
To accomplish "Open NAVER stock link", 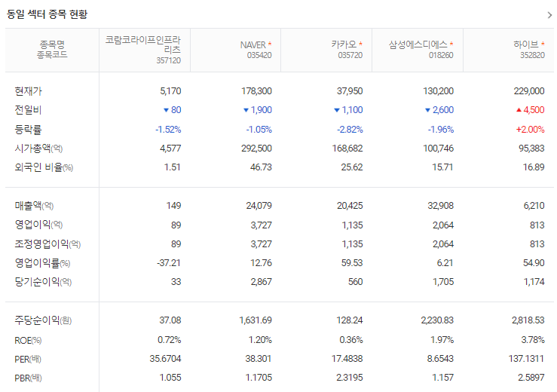I will coord(252,45).
